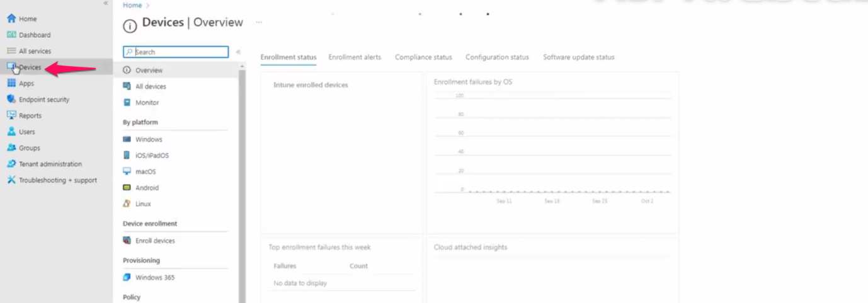Viewport: 868px width, 303px height.
Task: Select the iOS/iPadOS platform icon
Action: coord(127,156)
